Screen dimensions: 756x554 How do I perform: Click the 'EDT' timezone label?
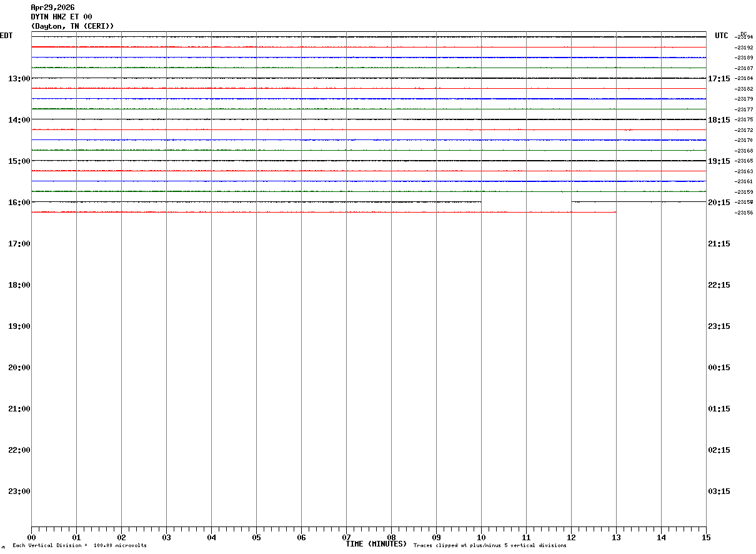6,36
